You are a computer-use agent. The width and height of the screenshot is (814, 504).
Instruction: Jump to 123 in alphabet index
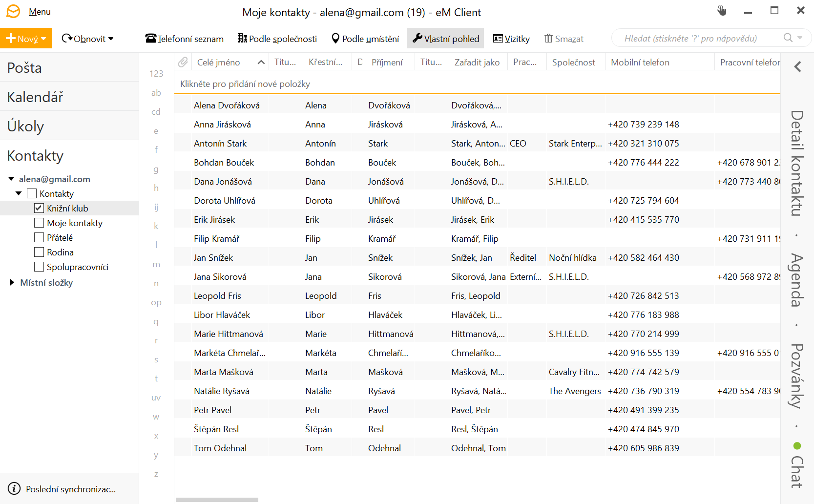pyautogui.click(x=156, y=73)
